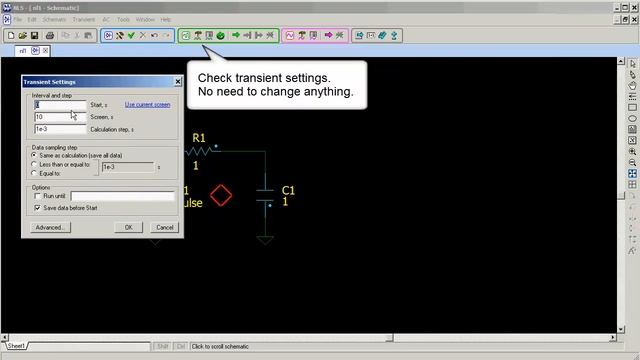Click the last icon in rightmost toolbar group

(x=394, y=36)
